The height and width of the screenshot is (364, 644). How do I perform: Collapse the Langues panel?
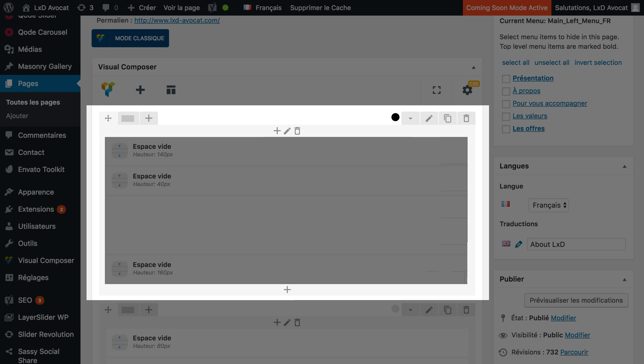point(624,166)
